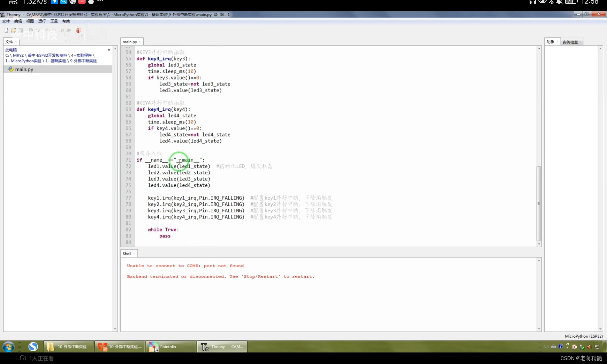Click the files panel scrollbar down arrow
This screenshot has width=607, height=364.
click(x=115, y=329)
